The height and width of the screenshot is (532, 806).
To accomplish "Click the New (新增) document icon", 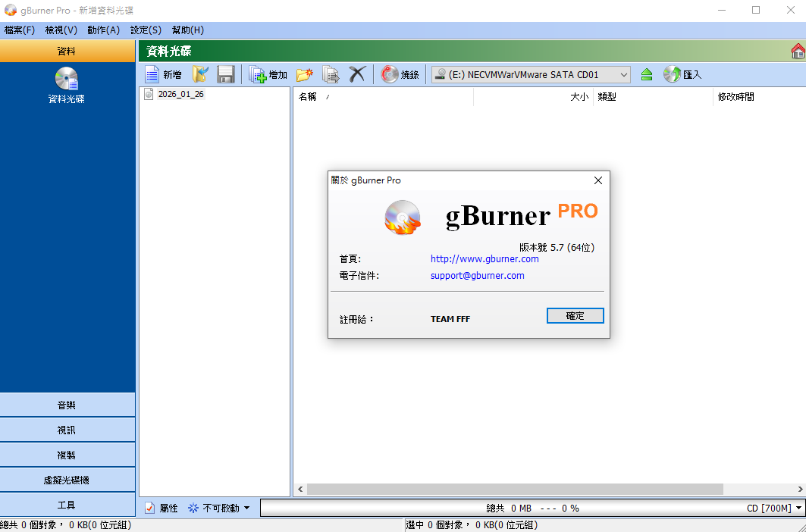I will pos(152,74).
